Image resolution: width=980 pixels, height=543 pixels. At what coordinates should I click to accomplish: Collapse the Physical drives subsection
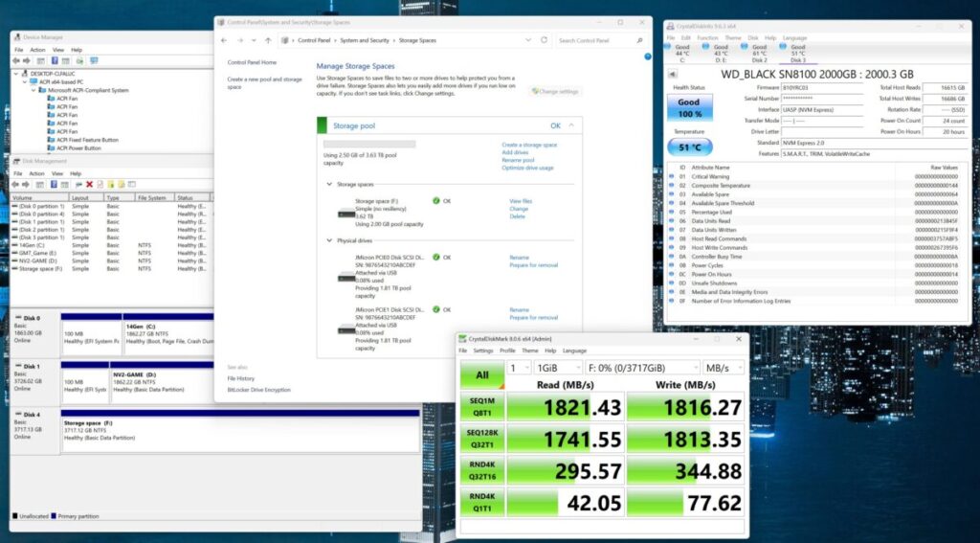(x=329, y=240)
